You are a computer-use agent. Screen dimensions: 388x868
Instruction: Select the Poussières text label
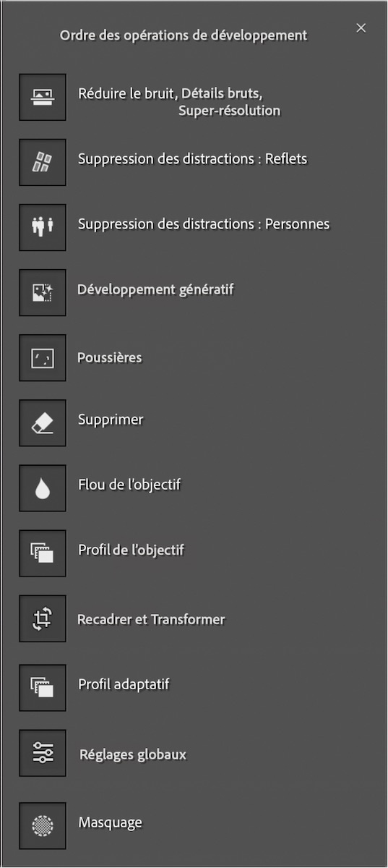tap(110, 357)
